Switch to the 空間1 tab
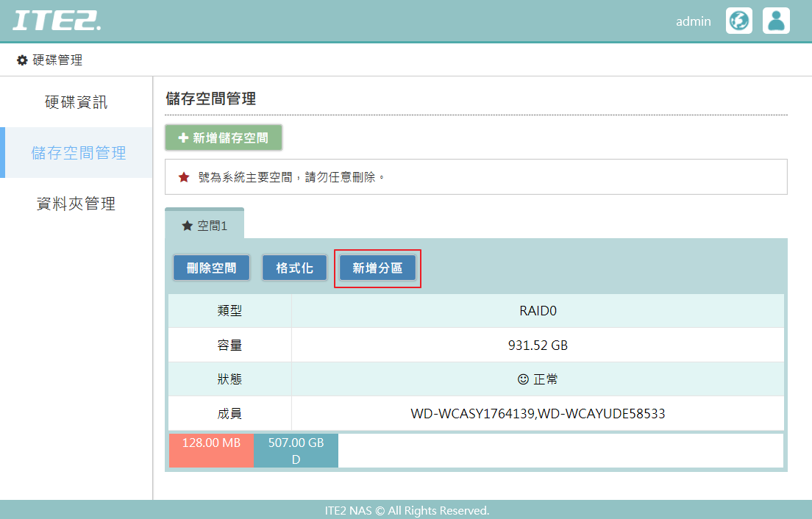 [206, 226]
